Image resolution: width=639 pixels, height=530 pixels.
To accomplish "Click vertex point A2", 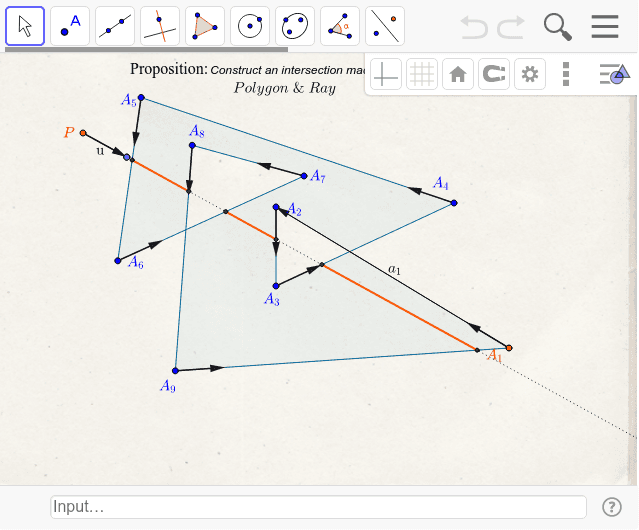I will click(276, 207).
